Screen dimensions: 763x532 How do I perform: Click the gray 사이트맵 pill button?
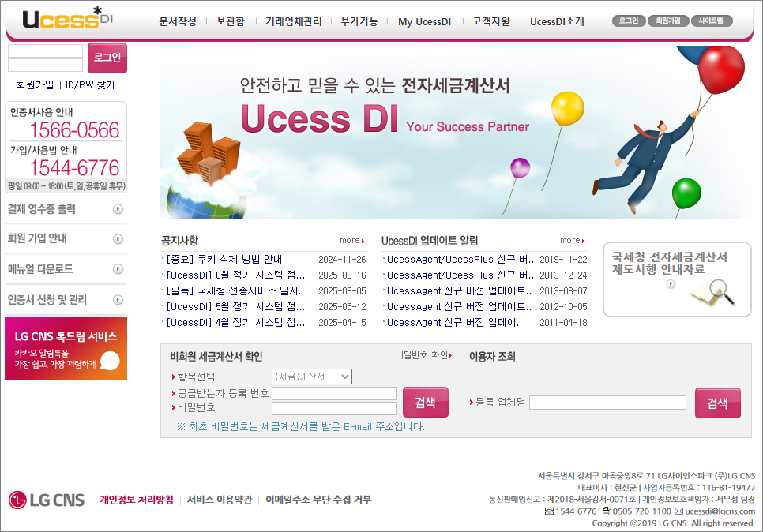[x=712, y=21]
